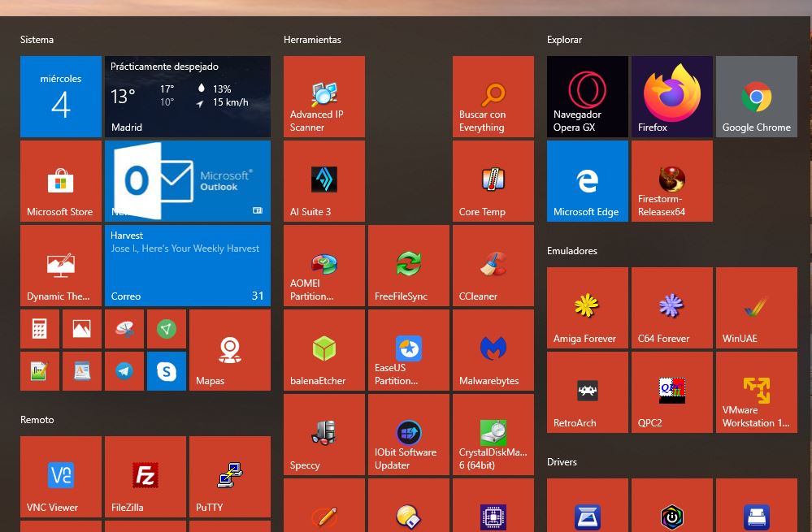812x532 pixels.
Task: Open the hexagon power icon tile
Action: coord(671,506)
